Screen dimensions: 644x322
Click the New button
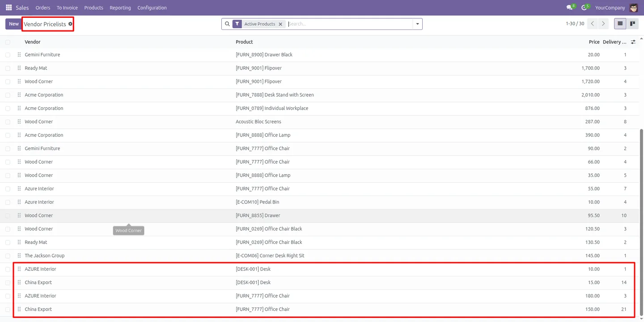14,24
